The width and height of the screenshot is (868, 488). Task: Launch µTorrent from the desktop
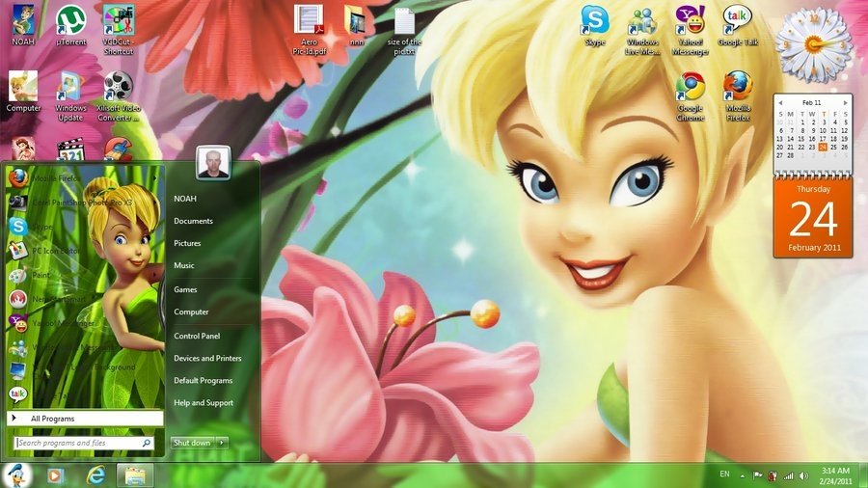tap(70, 25)
